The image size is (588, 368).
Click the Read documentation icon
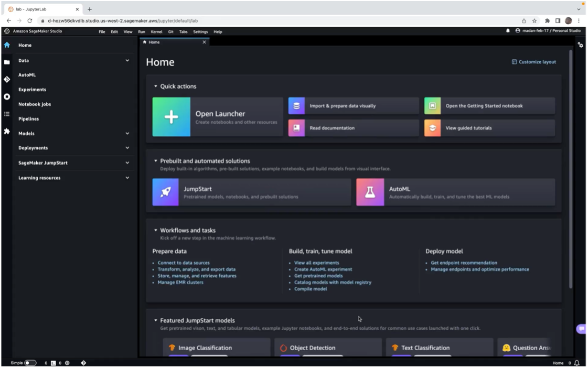click(x=296, y=128)
